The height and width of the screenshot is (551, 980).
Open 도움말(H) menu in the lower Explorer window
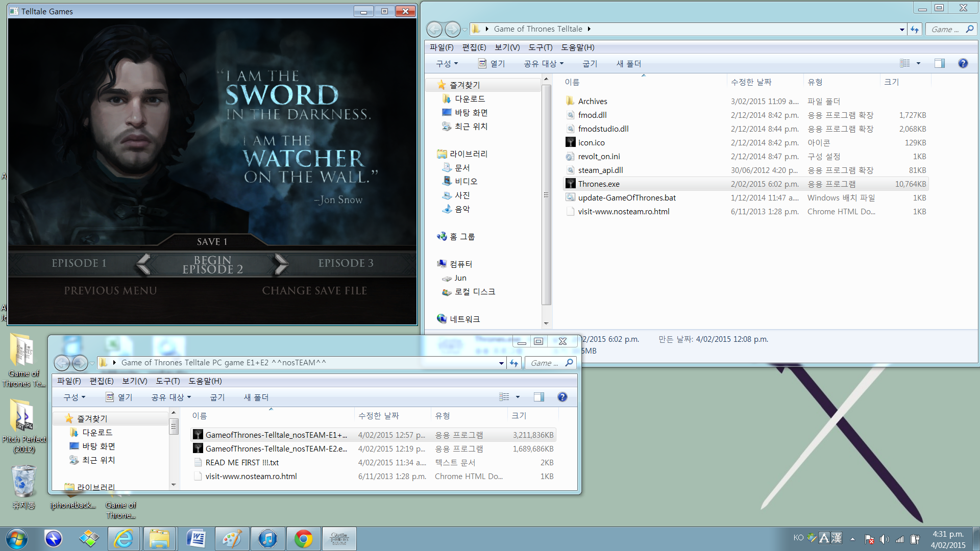click(x=205, y=381)
